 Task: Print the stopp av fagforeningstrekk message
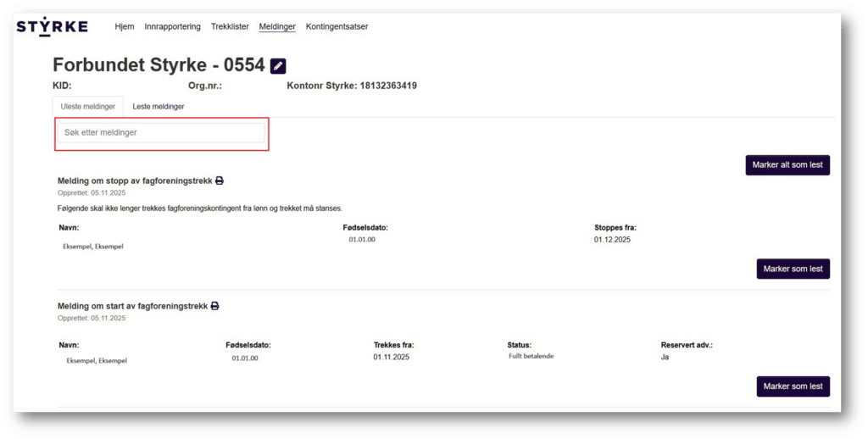point(220,181)
